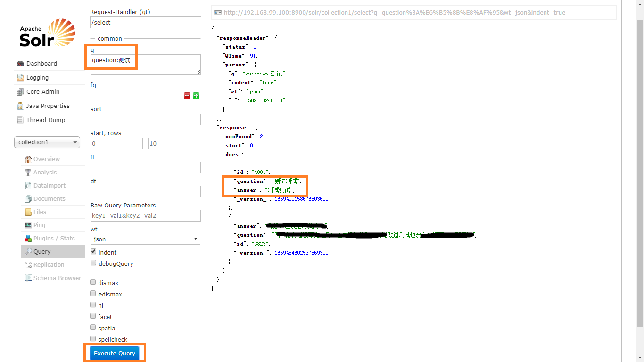This screenshot has height=362, width=644.
Task: Open the Schema Browser link
Action: pyautogui.click(x=57, y=278)
